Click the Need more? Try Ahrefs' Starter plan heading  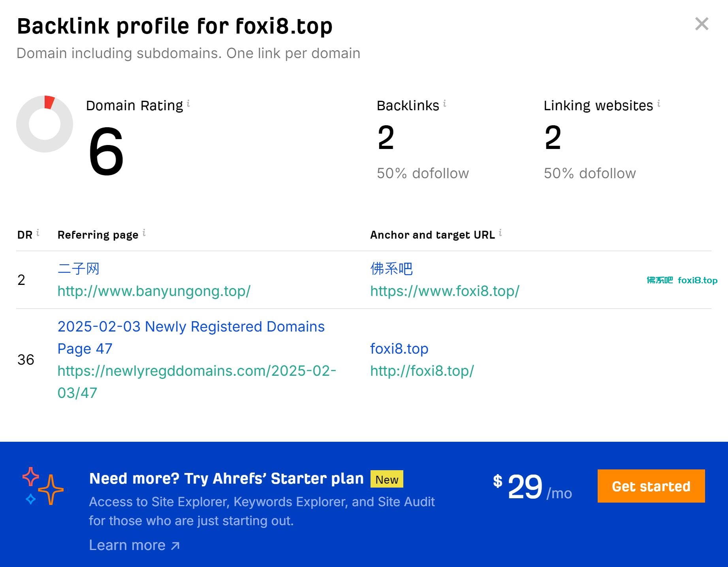coord(226,478)
